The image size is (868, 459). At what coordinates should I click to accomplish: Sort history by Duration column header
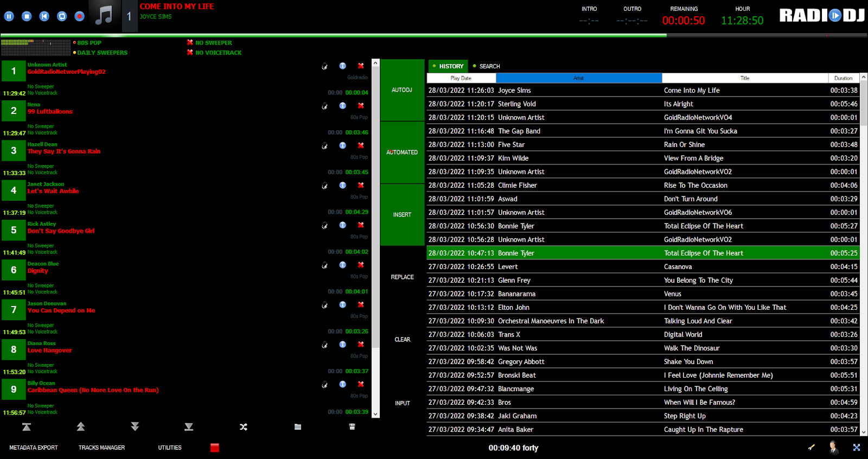844,78
